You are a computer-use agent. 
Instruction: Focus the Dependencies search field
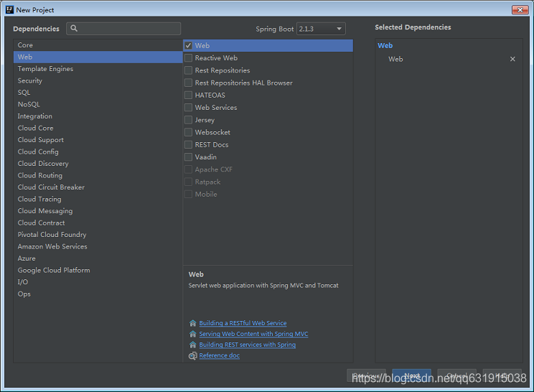123,29
